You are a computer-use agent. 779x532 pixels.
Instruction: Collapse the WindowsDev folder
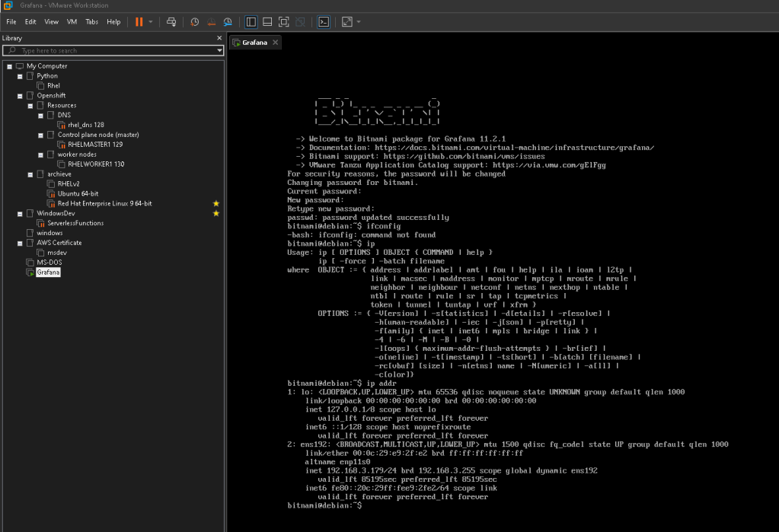pyautogui.click(x=20, y=214)
